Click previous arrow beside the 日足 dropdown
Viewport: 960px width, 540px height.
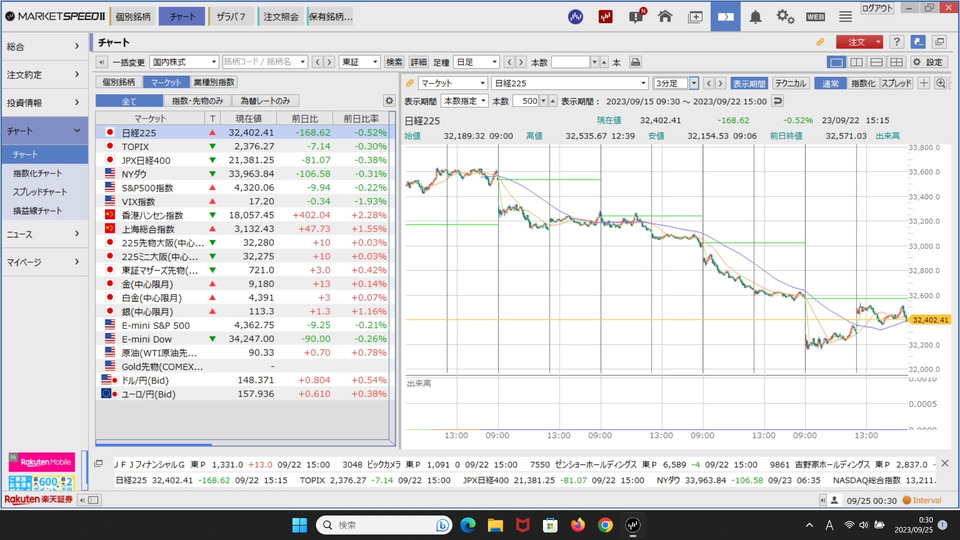[x=509, y=62]
